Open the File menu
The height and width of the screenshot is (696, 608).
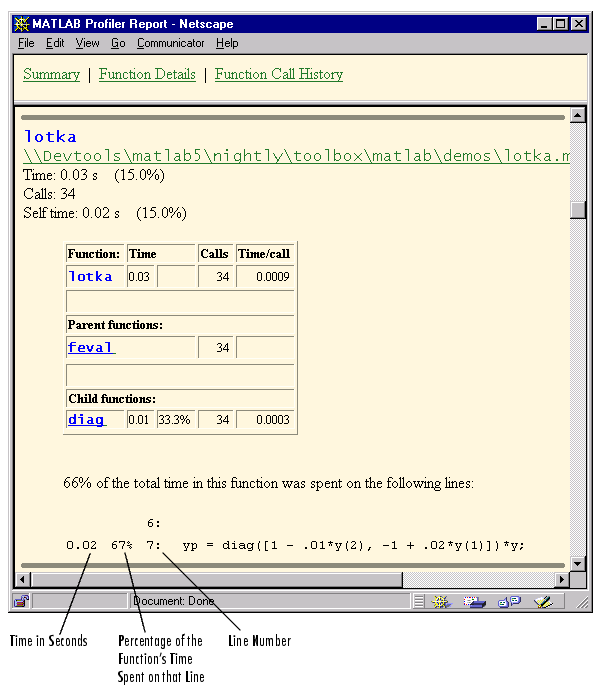tap(26, 43)
